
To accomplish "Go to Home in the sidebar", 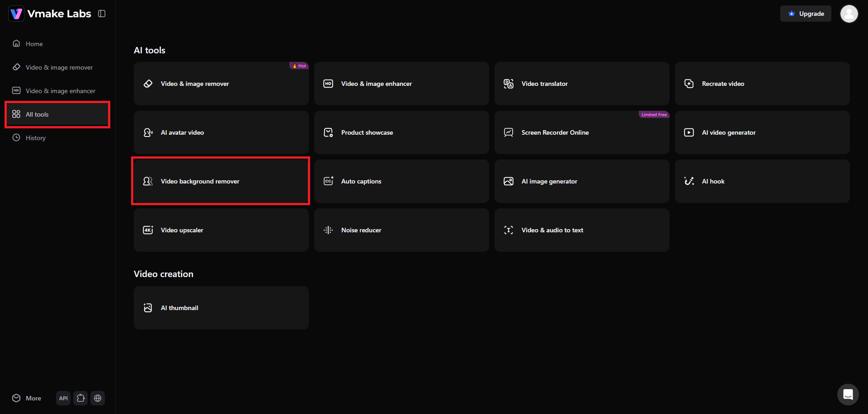I will pos(57,44).
